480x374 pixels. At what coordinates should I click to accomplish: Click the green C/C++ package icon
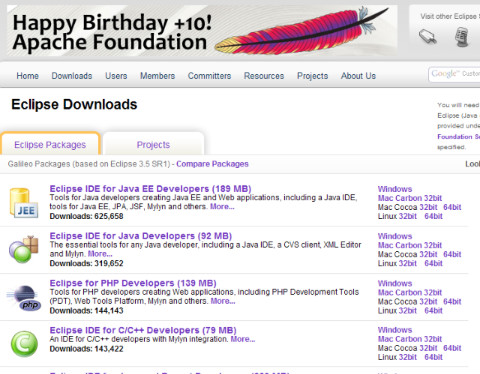[24, 344]
